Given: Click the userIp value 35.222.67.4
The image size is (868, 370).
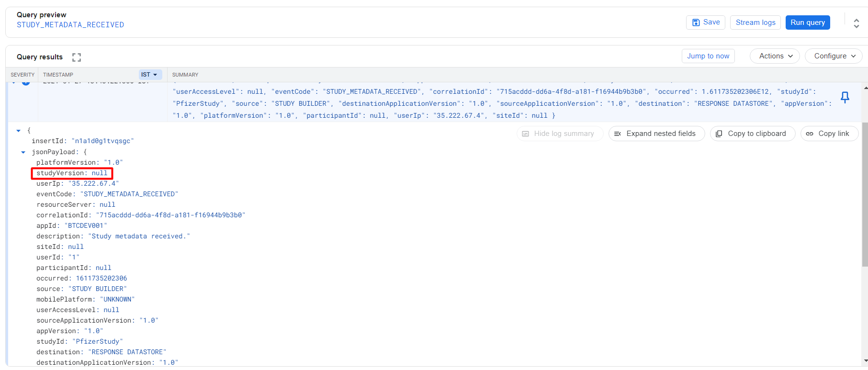Looking at the screenshot, I should click(x=93, y=184).
